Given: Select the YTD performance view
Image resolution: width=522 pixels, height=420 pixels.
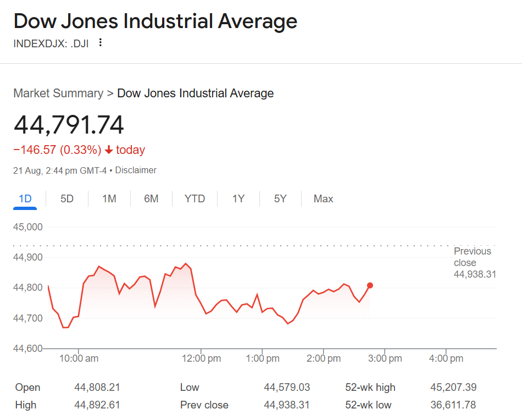Looking at the screenshot, I should pyautogui.click(x=194, y=198).
